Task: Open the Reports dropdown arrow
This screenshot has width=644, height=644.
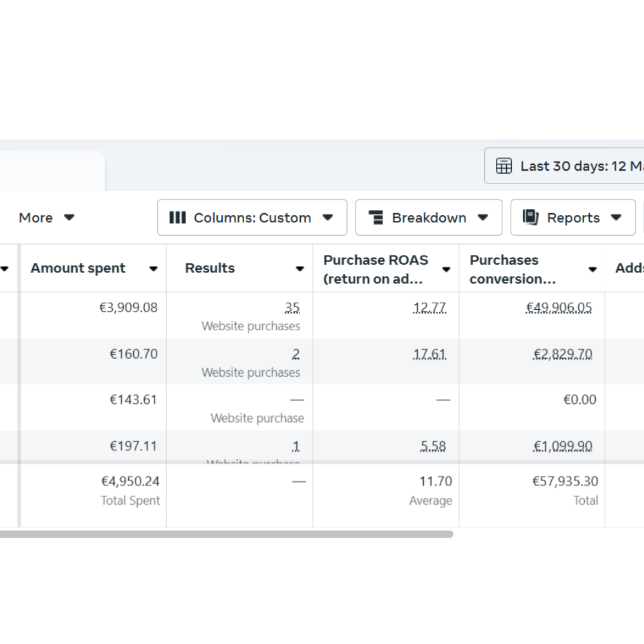Action: pyautogui.click(x=616, y=218)
